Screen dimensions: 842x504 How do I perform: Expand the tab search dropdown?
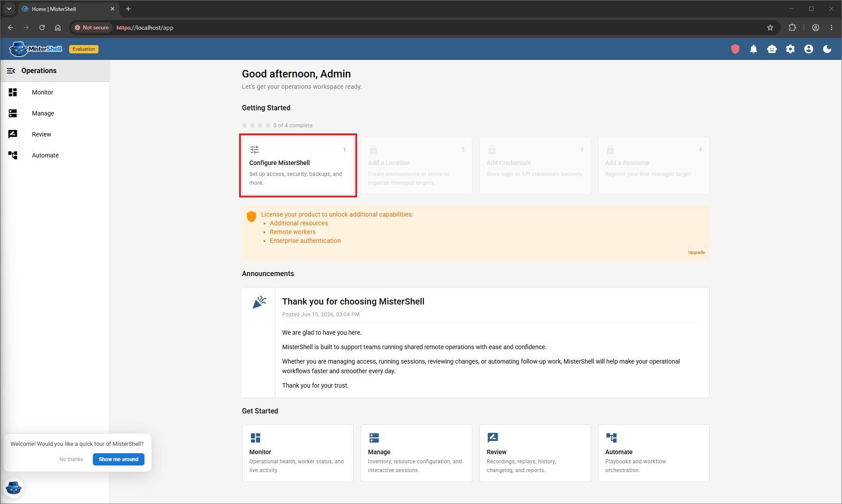[x=9, y=9]
